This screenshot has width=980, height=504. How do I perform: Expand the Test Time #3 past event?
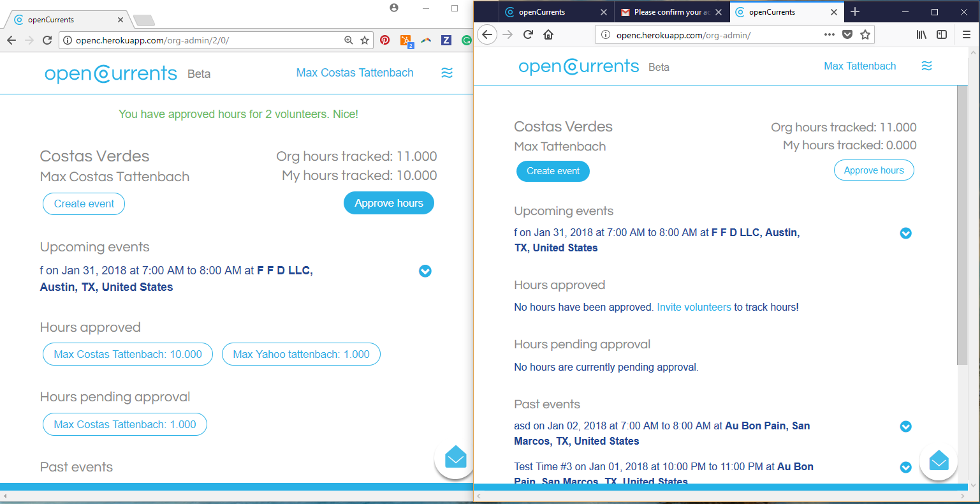click(905, 468)
